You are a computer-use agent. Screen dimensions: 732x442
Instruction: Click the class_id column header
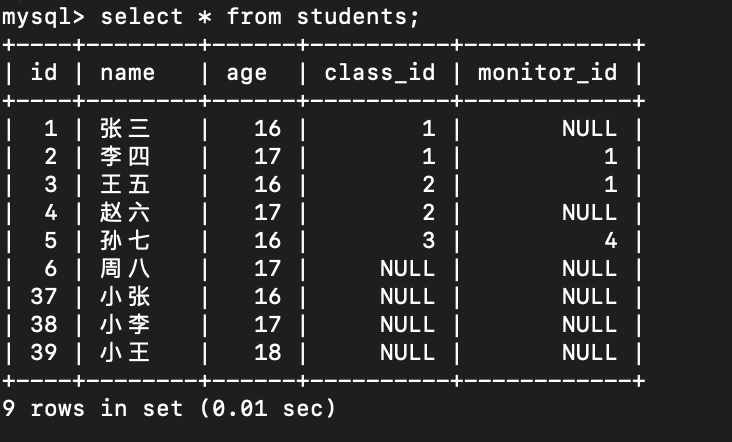380,72
